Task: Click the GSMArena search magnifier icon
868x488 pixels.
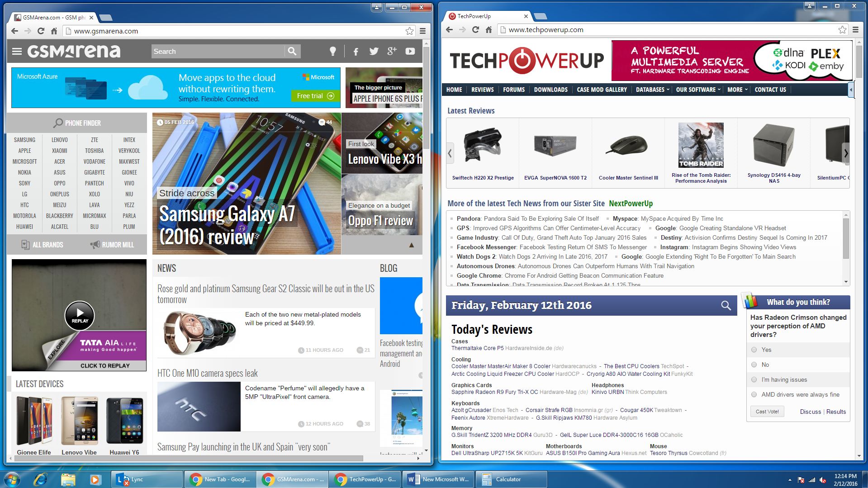Action: (x=292, y=51)
